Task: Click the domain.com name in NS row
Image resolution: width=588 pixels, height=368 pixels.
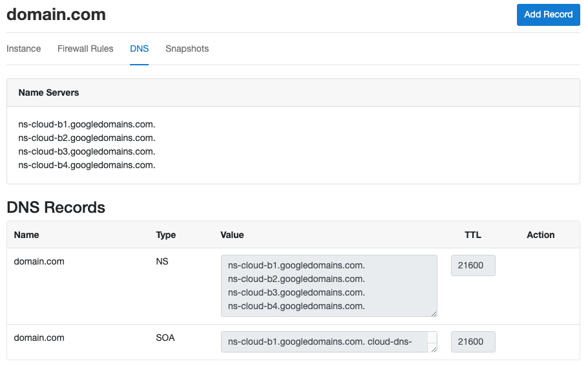Action: (39, 261)
